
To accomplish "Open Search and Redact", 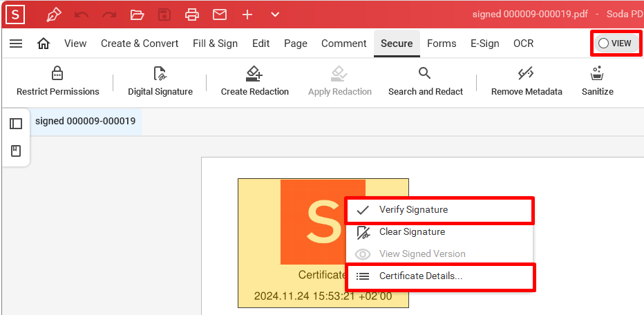I will [x=426, y=82].
